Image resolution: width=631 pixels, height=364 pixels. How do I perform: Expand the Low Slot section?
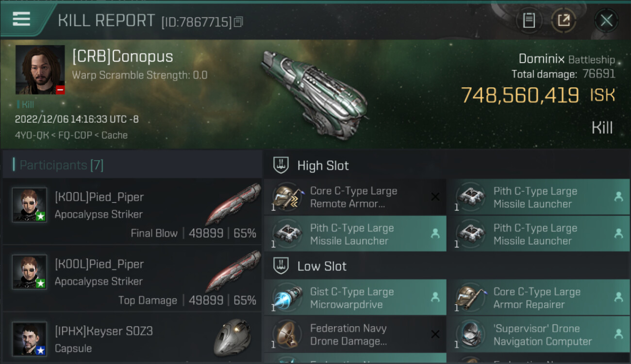click(x=322, y=266)
